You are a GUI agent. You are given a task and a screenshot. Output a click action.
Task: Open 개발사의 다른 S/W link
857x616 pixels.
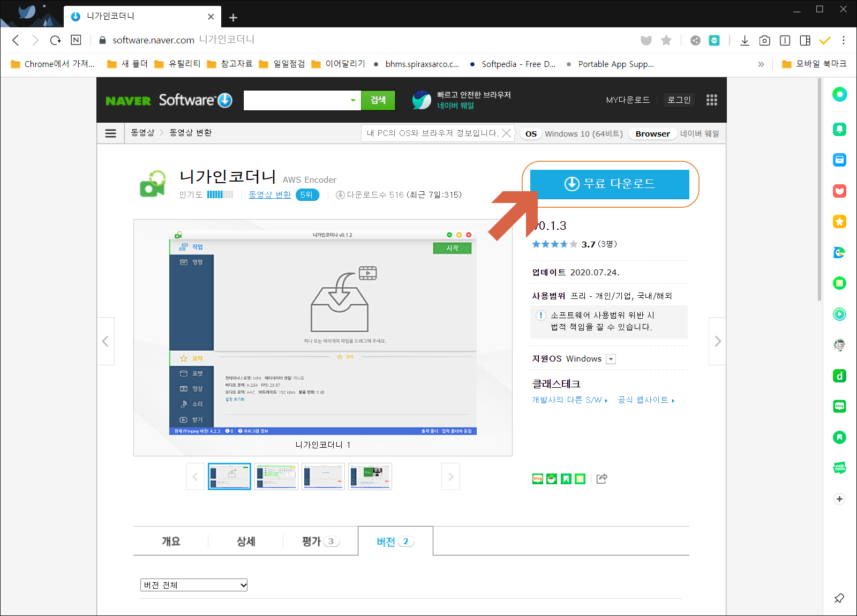click(570, 400)
